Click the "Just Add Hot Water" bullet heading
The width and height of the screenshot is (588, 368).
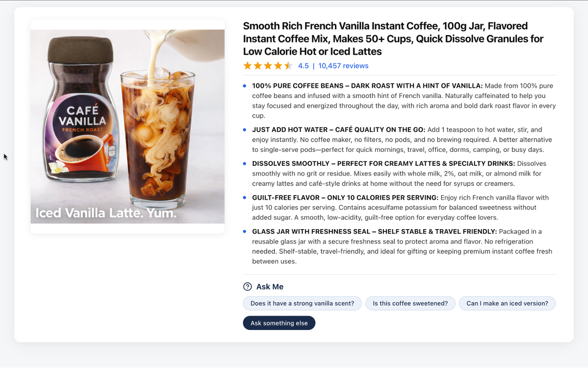[x=339, y=130]
